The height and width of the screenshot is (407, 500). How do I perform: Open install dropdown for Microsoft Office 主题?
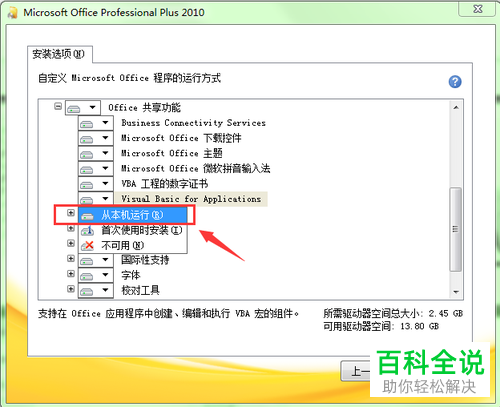96,153
